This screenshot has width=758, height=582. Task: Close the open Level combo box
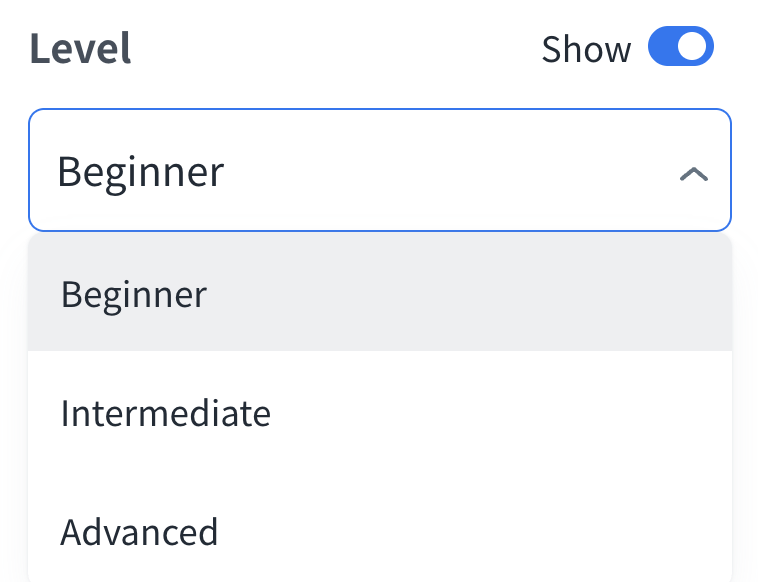(x=693, y=174)
